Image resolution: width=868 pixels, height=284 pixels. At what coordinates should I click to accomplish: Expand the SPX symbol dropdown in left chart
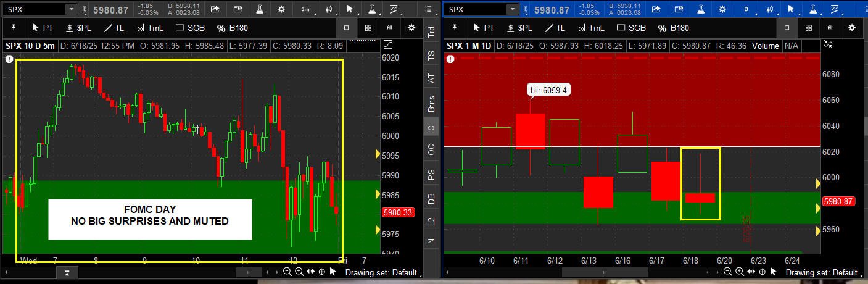pos(71,9)
